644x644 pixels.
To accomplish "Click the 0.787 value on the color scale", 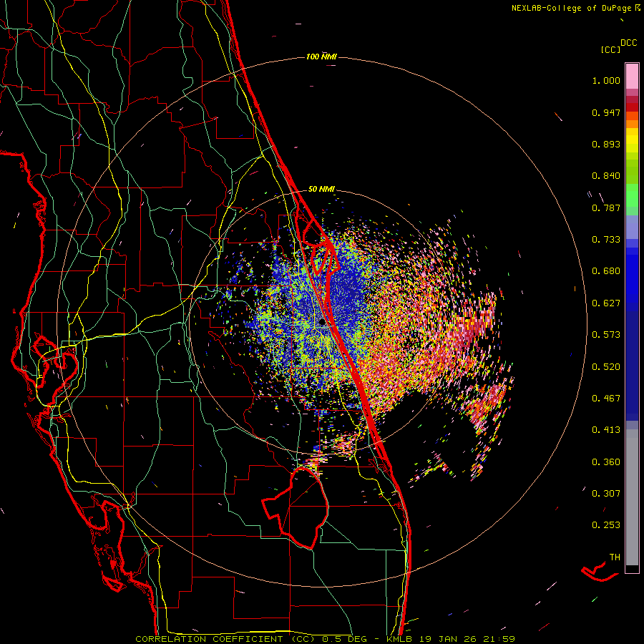I will [606, 208].
